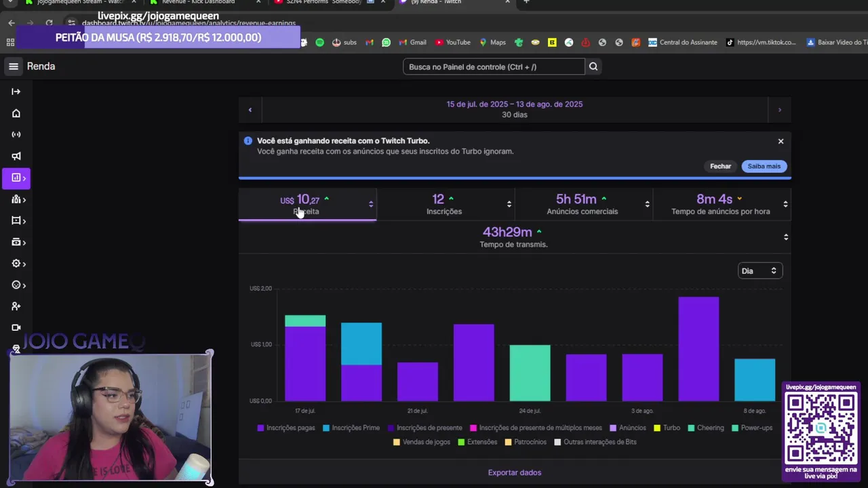868x488 pixels.
Task: Select the Tempo de transmis. 43h29m tab
Action: pos(515,237)
